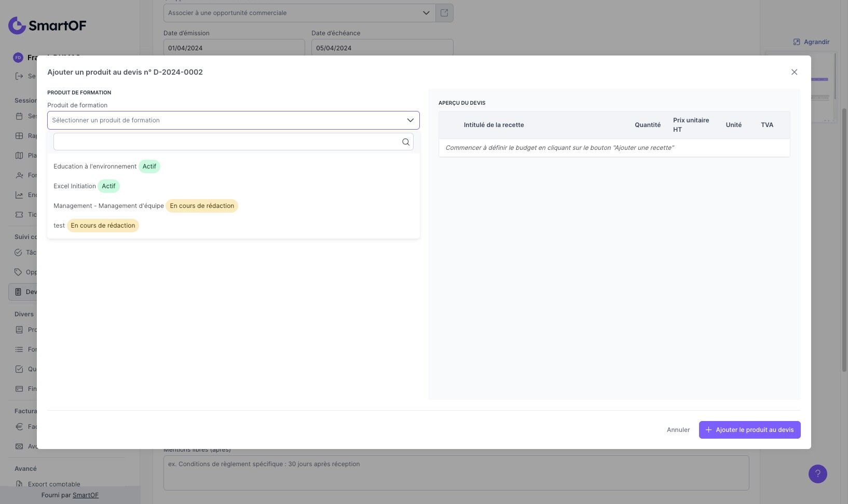The height and width of the screenshot is (504, 848).
Task: Click the ticket icon beside 'Tic'
Action: tap(19, 215)
